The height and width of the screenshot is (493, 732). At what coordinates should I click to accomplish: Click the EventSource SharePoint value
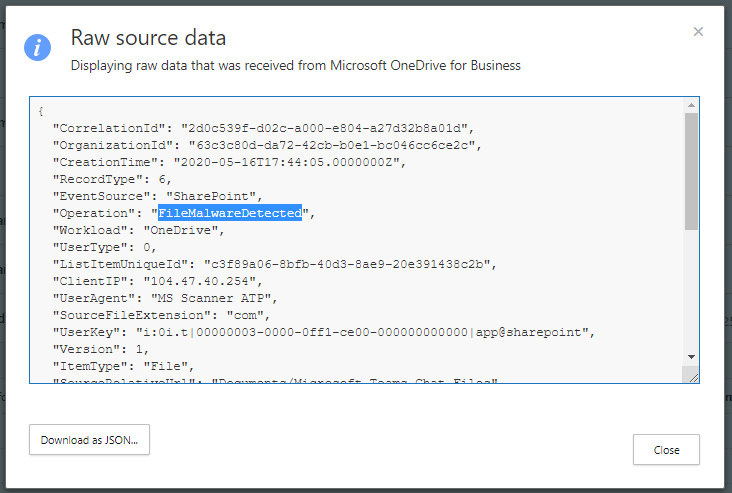pyautogui.click(x=213, y=196)
